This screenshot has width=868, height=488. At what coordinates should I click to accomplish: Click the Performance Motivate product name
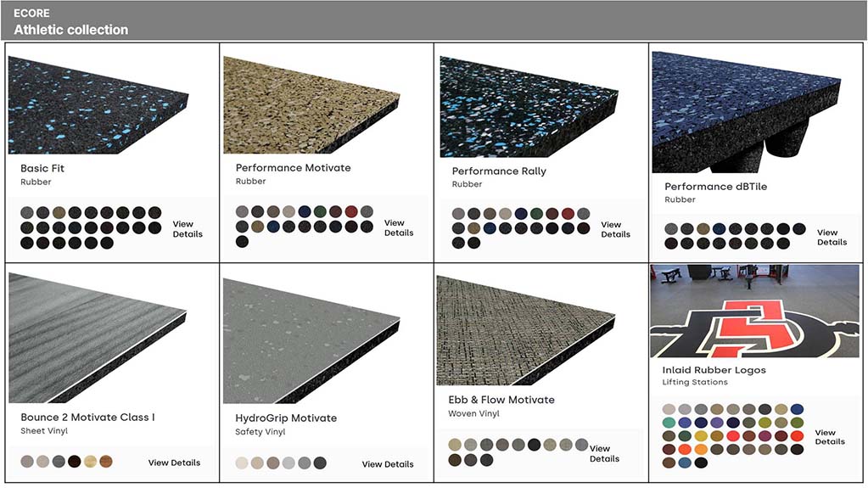[x=293, y=167]
